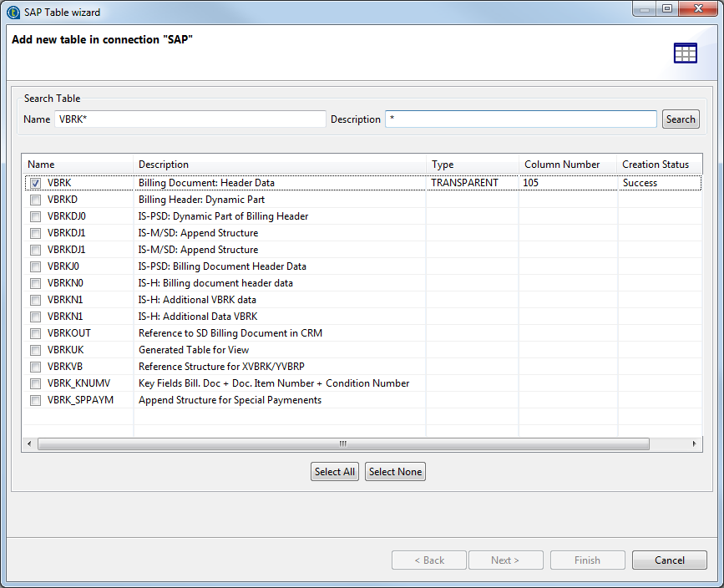Screen dimensions: 724x588
Task: Uncheck the VBRK table checkbox
Action: coord(35,183)
